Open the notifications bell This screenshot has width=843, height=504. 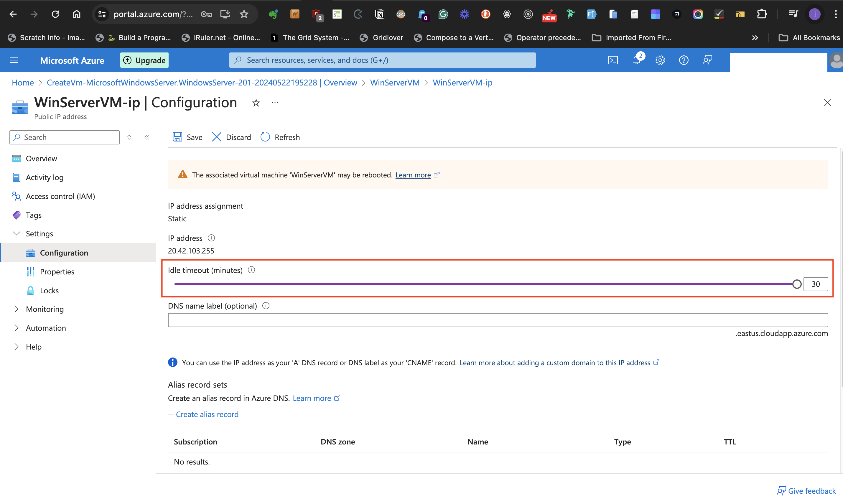(x=636, y=60)
